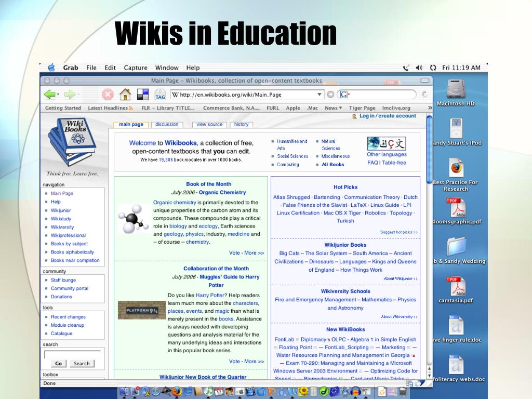
Task: Click the phone status icon in the menu bar
Action: pyautogui.click(x=406, y=68)
